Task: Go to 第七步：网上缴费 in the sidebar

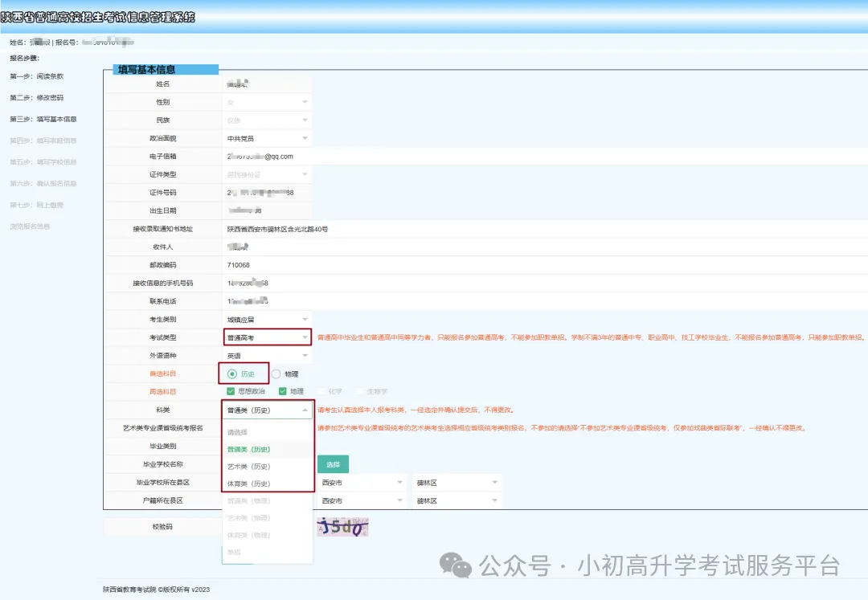Action: click(36, 205)
